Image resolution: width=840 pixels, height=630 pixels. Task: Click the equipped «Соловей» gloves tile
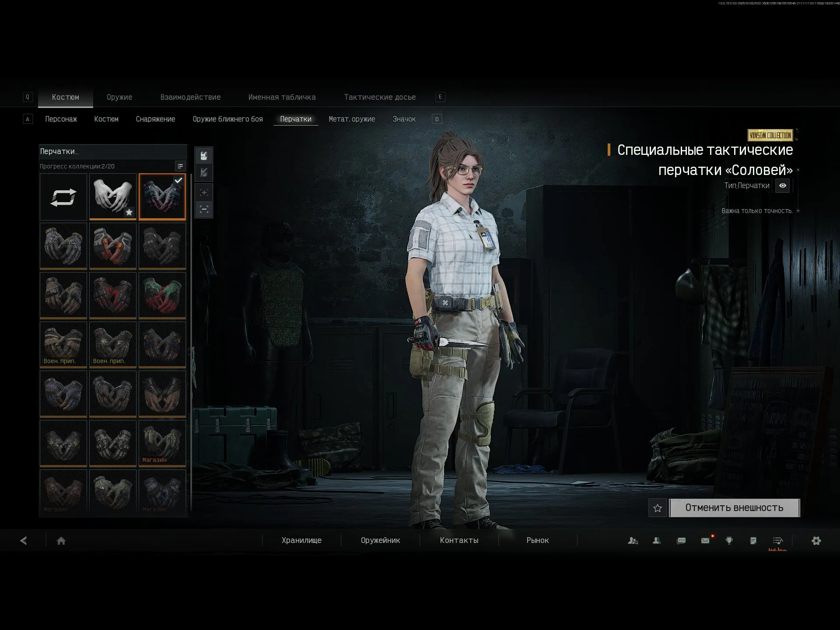tap(162, 197)
